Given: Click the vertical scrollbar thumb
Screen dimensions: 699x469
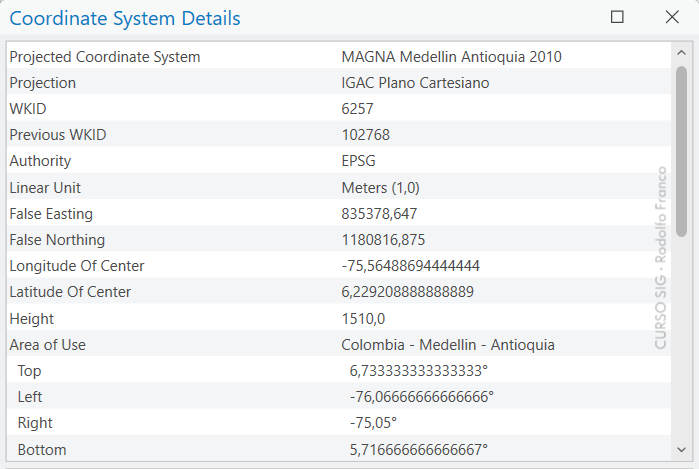Looking at the screenshot, I should (681, 150).
